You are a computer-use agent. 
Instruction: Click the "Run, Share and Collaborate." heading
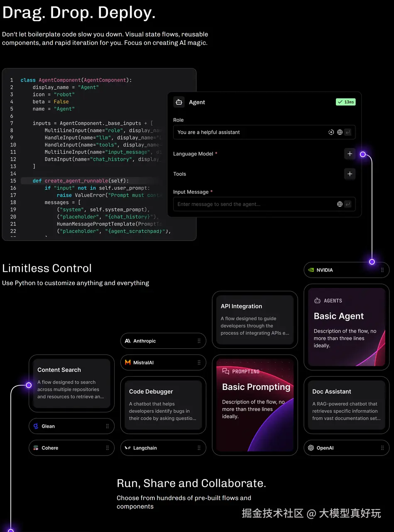tap(191, 483)
